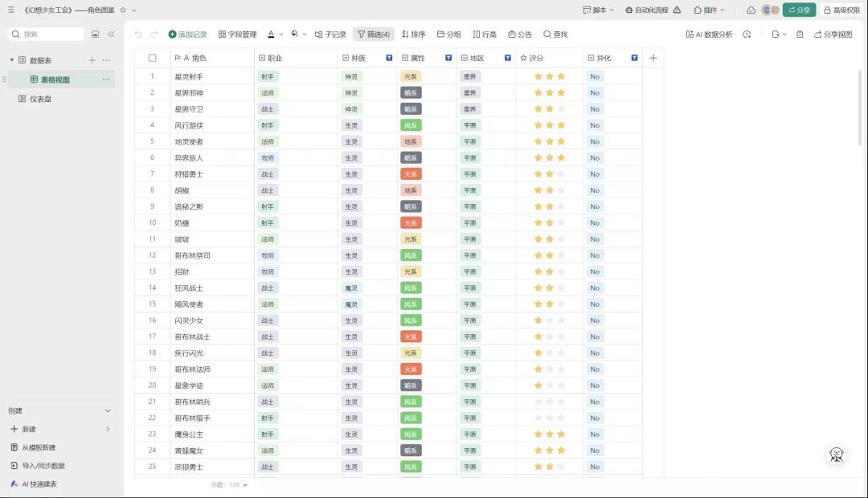This screenshot has width=868, height=498.
Task: Set three-star rating on 星界守卫 row
Action: click(561, 109)
